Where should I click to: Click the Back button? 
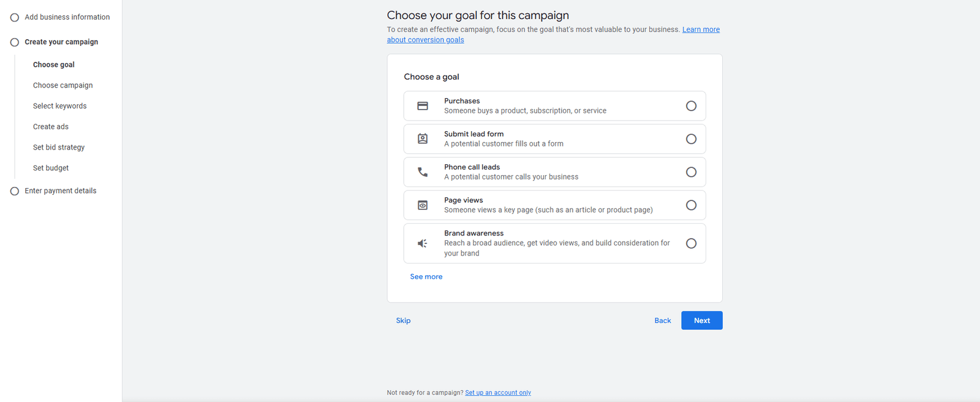tap(663, 320)
